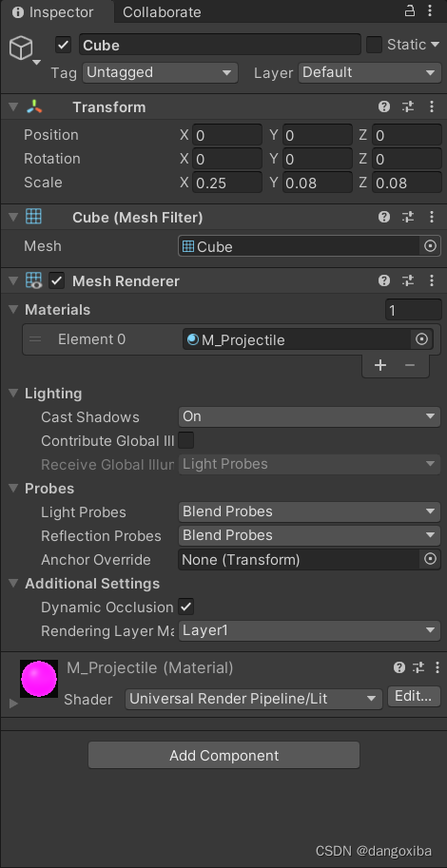Collapse the Lighting section

(13, 394)
